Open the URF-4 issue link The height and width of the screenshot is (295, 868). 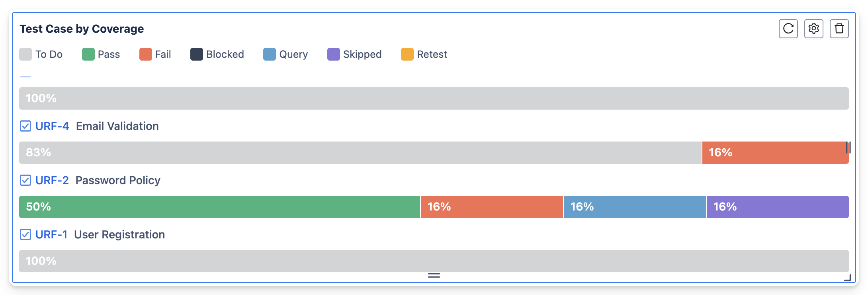(52, 126)
